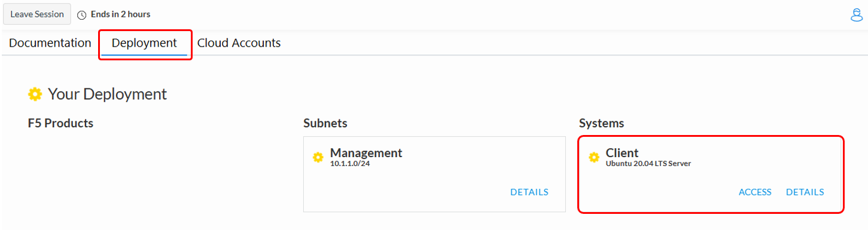This screenshot has width=868, height=230.
Task: Select the Deployment tab
Action: point(144,43)
